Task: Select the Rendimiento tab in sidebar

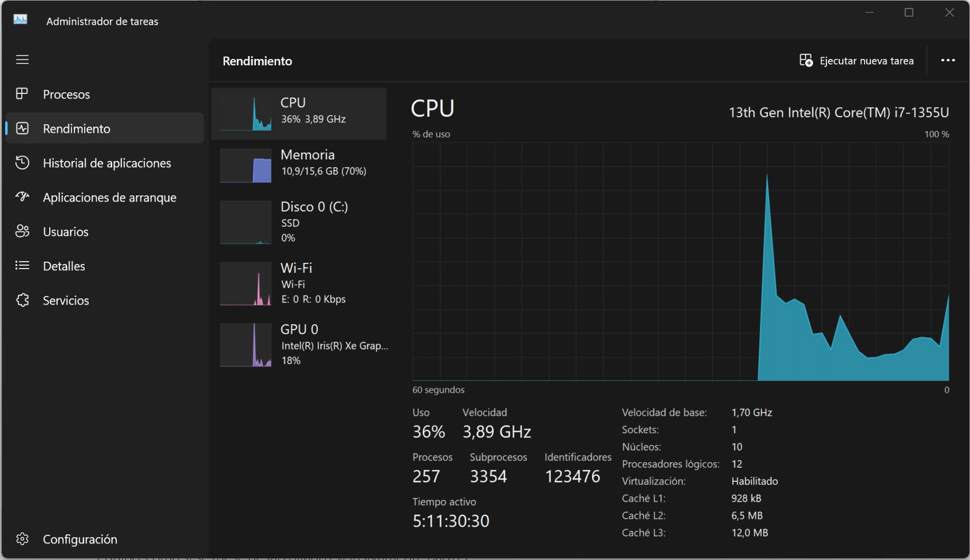Action: pyautogui.click(x=104, y=128)
